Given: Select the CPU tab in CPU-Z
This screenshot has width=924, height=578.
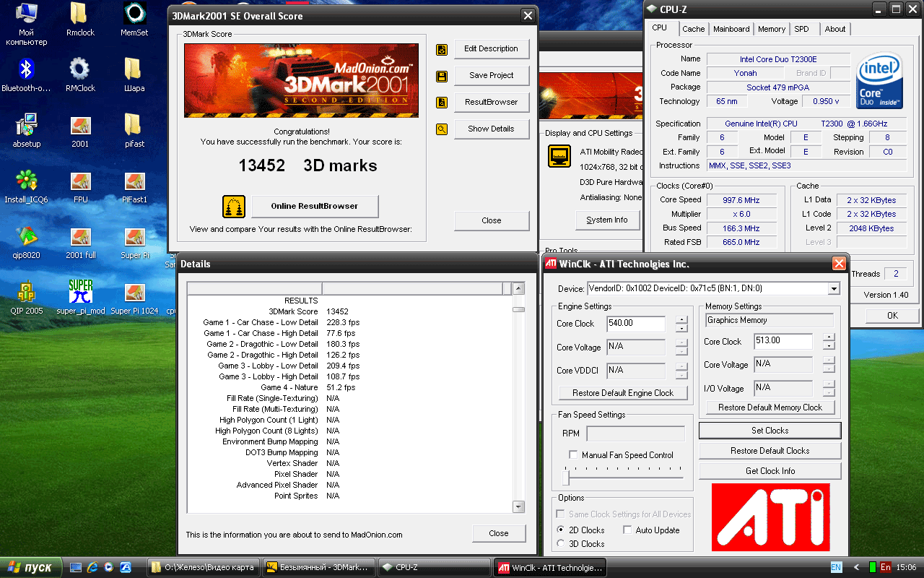Looking at the screenshot, I should [x=660, y=27].
